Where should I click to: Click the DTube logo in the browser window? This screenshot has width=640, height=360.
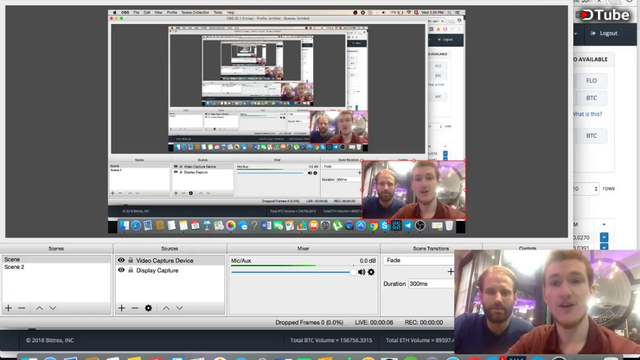click(605, 15)
